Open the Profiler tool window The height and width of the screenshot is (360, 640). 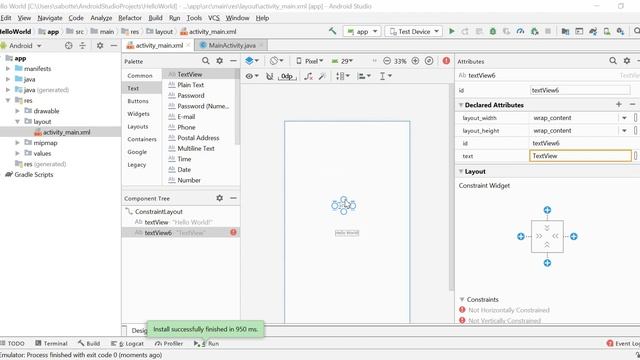click(x=169, y=343)
